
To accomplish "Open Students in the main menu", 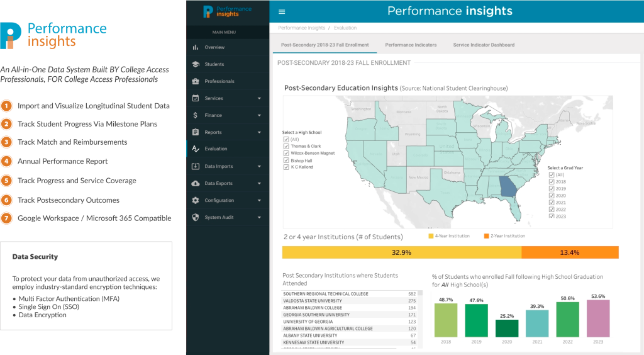I will (228, 64).
